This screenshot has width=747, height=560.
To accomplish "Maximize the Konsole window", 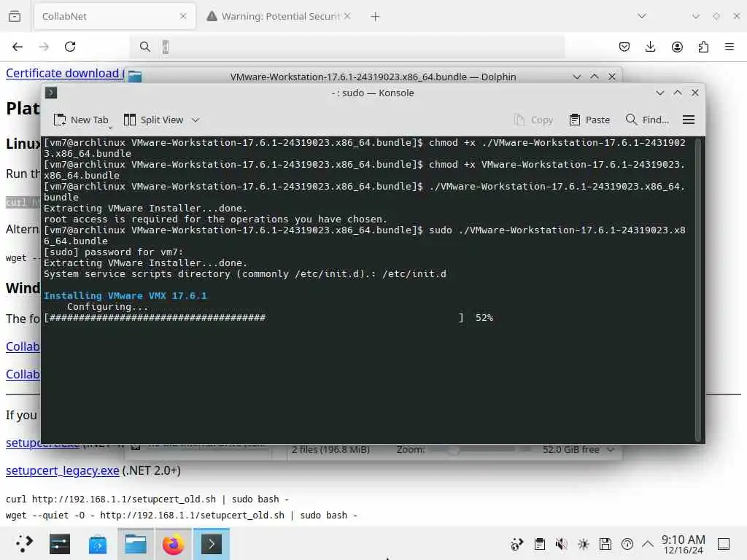I will click(x=678, y=93).
